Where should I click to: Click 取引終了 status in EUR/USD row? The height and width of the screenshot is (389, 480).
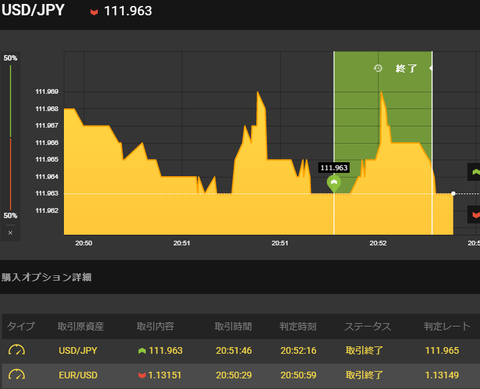[364, 375]
